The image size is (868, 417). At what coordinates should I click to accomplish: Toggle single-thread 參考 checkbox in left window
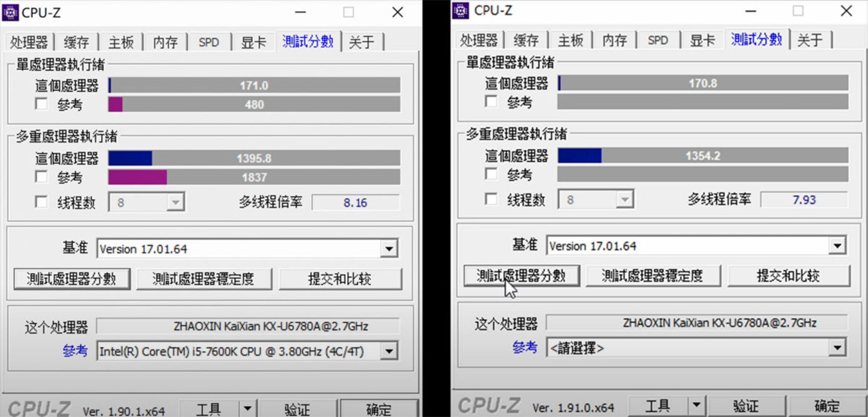click(x=42, y=104)
